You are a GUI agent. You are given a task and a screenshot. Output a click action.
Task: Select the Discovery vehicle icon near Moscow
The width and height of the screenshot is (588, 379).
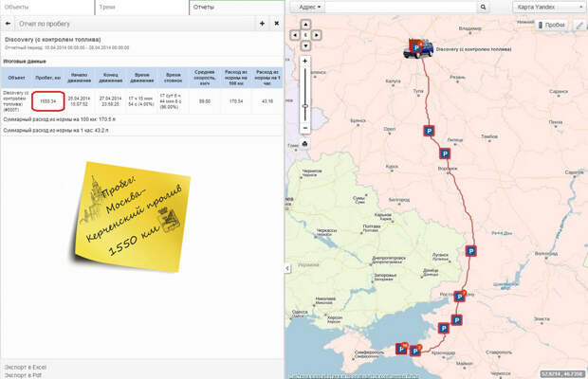417,48
